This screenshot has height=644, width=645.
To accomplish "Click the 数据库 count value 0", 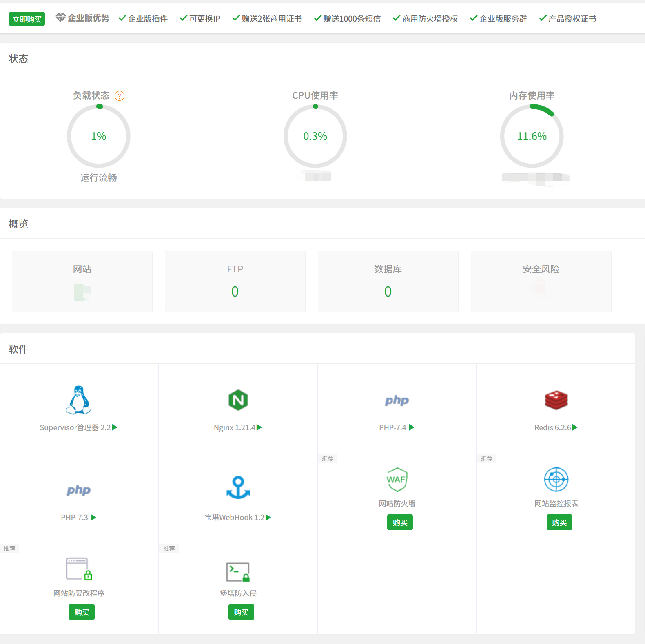I will click(x=388, y=292).
